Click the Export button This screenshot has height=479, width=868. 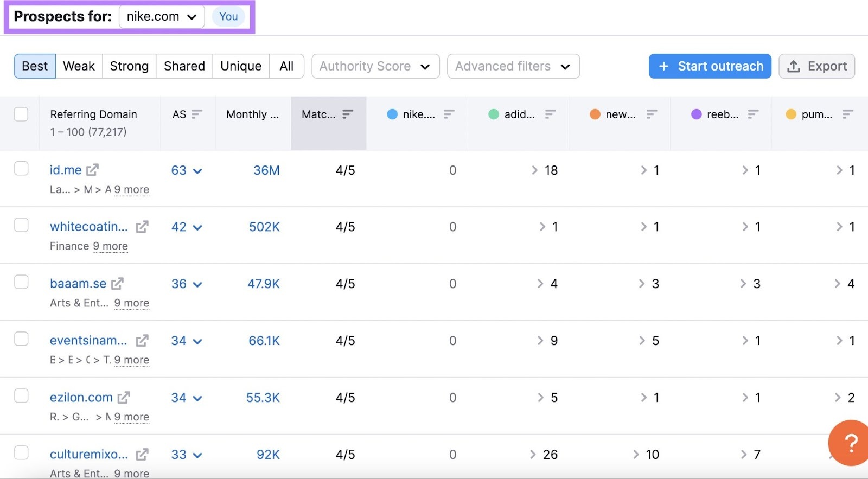pyautogui.click(x=816, y=66)
